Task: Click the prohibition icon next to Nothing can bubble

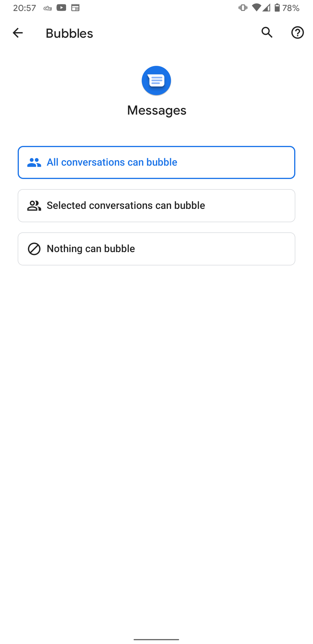Action: click(x=34, y=249)
